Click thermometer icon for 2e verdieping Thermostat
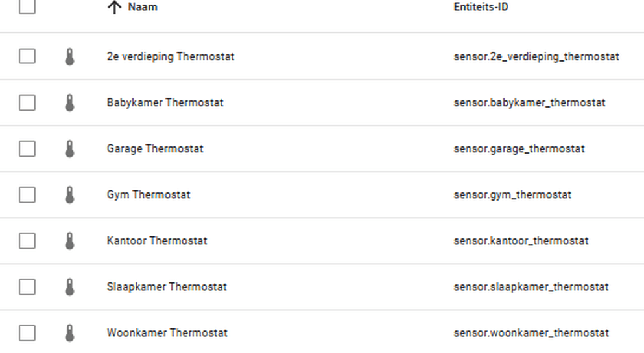The width and height of the screenshot is (644, 353). [x=69, y=57]
